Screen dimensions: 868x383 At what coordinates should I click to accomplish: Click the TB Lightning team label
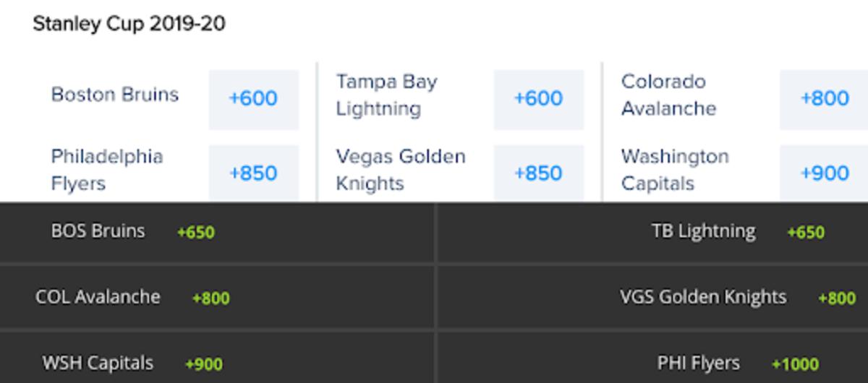[x=702, y=231]
